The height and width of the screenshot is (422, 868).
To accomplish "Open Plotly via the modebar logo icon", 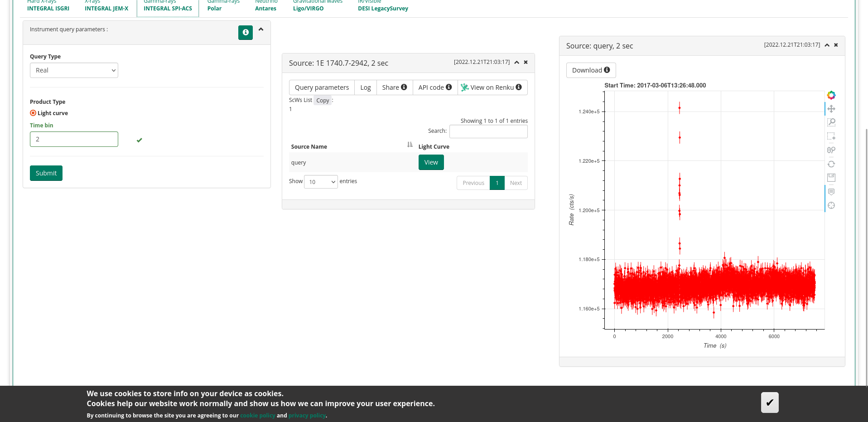I will (832, 95).
